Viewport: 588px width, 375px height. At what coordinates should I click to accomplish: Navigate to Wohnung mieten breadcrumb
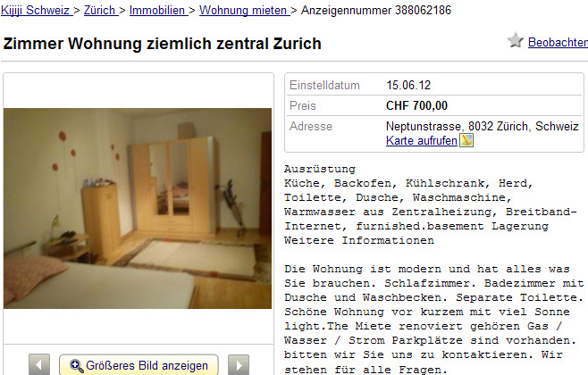point(245,10)
